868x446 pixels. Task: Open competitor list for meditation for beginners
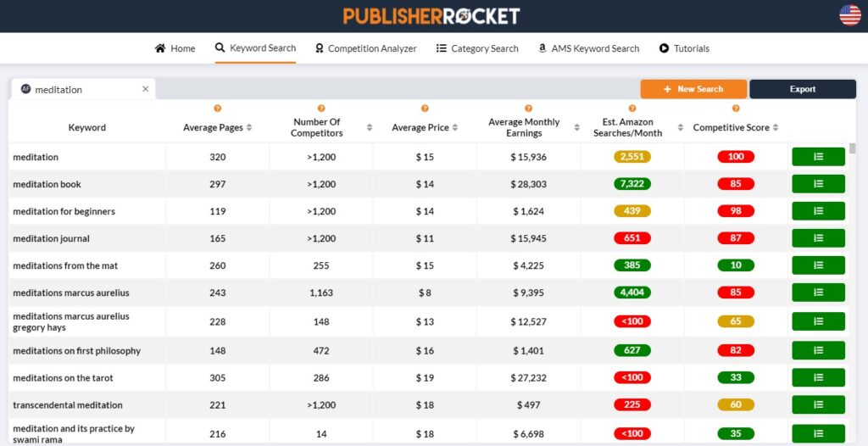tap(818, 211)
